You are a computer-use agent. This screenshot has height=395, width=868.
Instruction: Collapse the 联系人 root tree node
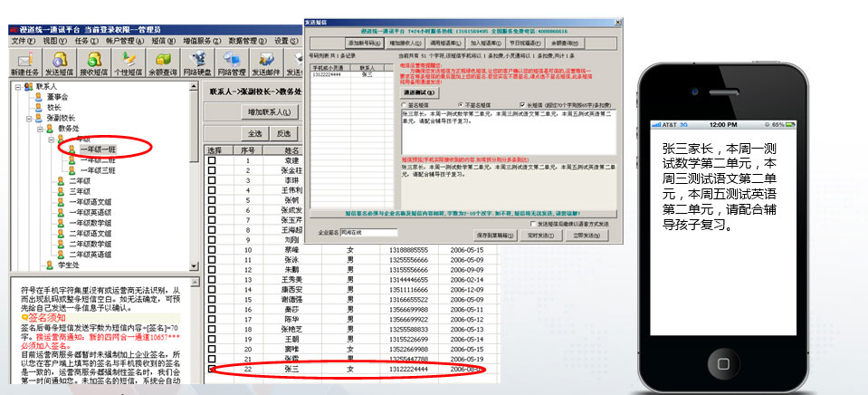[x=16, y=87]
